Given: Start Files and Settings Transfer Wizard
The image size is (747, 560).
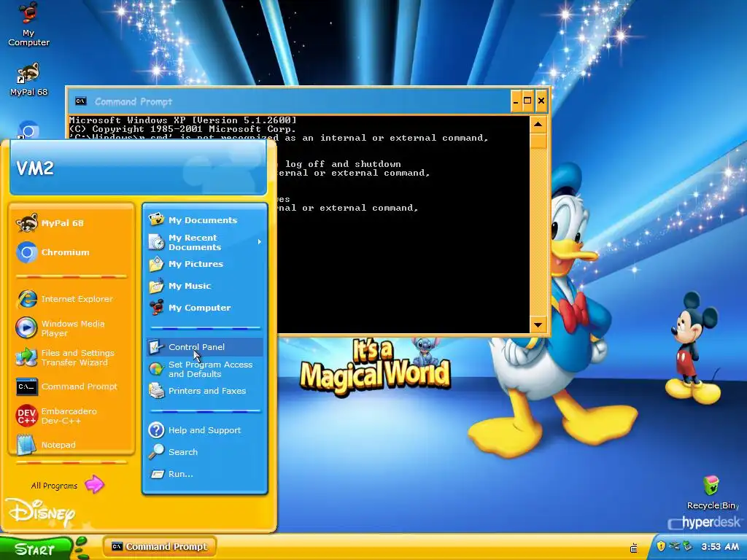Looking at the screenshot, I should 71,357.
